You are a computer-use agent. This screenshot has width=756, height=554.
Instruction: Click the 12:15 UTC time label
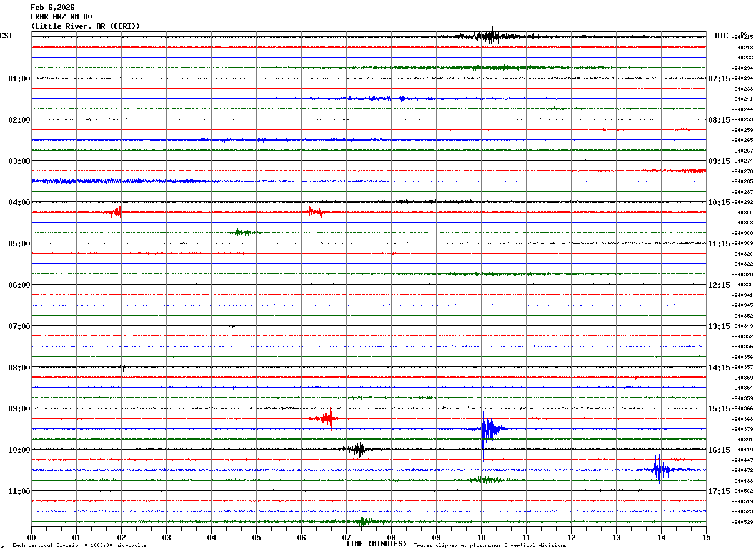tap(719, 285)
